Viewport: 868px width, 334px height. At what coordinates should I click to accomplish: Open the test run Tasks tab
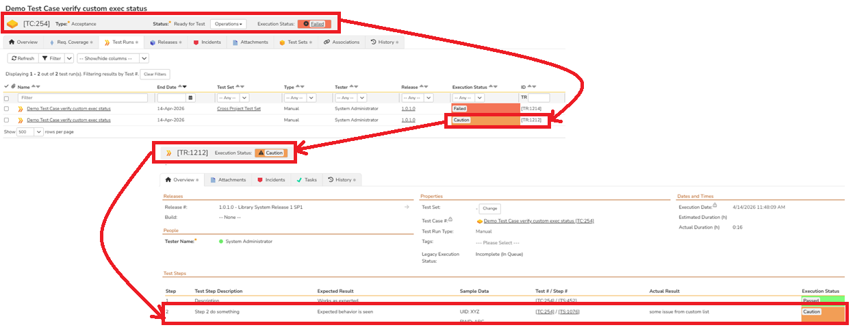pos(306,180)
